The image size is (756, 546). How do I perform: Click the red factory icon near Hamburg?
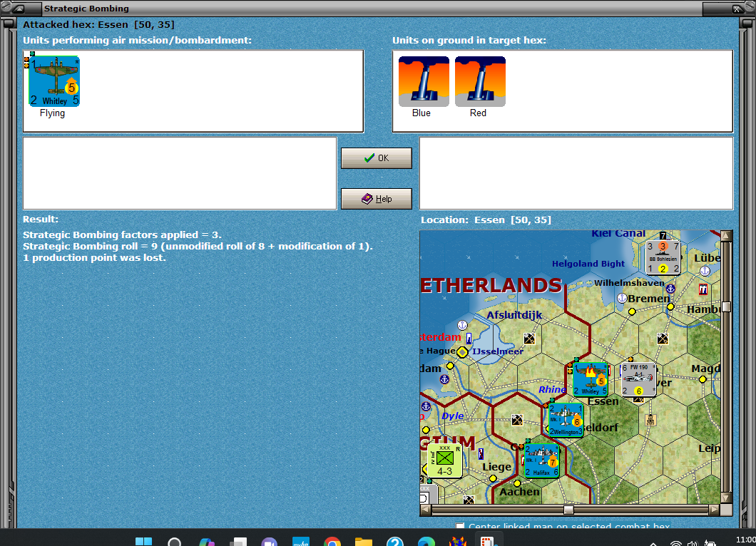(703, 289)
